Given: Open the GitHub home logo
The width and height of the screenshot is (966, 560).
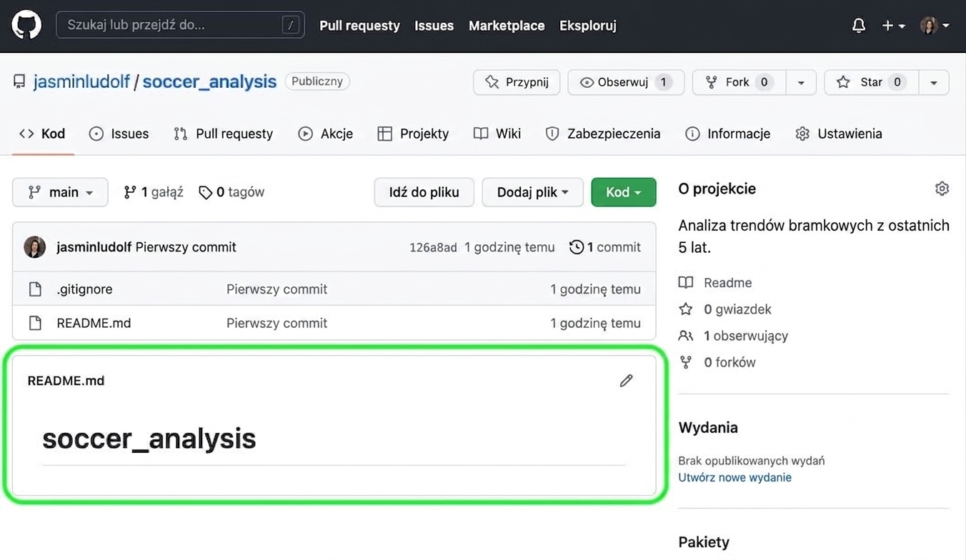Looking at the screenshot, I should (x=26, y=25).
